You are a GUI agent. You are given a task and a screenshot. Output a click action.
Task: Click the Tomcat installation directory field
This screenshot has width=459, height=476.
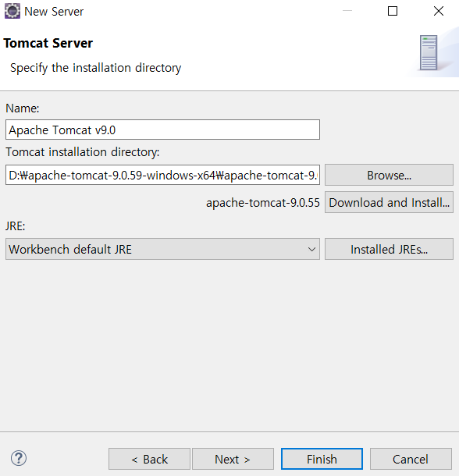pyautogui.click(x=162, y=175)
